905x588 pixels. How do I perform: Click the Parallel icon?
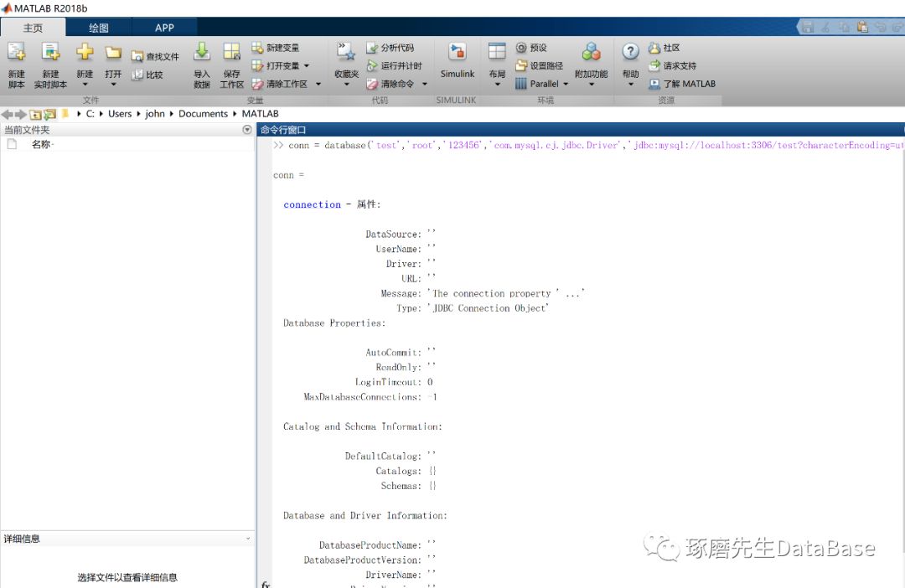coord(520,84)
